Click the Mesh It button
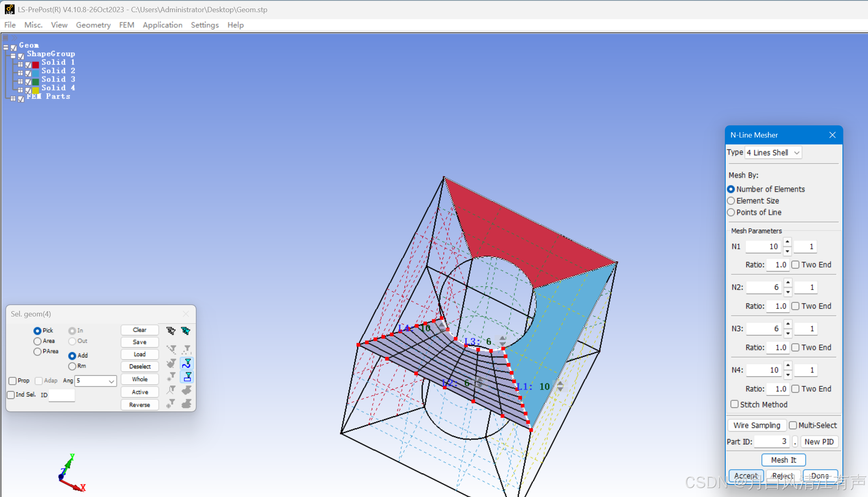Image resolution: width=868 pixels, height=497 pixels. [783, 460]
